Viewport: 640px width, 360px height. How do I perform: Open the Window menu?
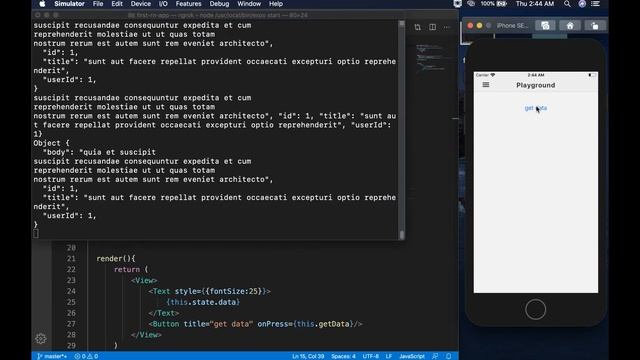point(249,4)
